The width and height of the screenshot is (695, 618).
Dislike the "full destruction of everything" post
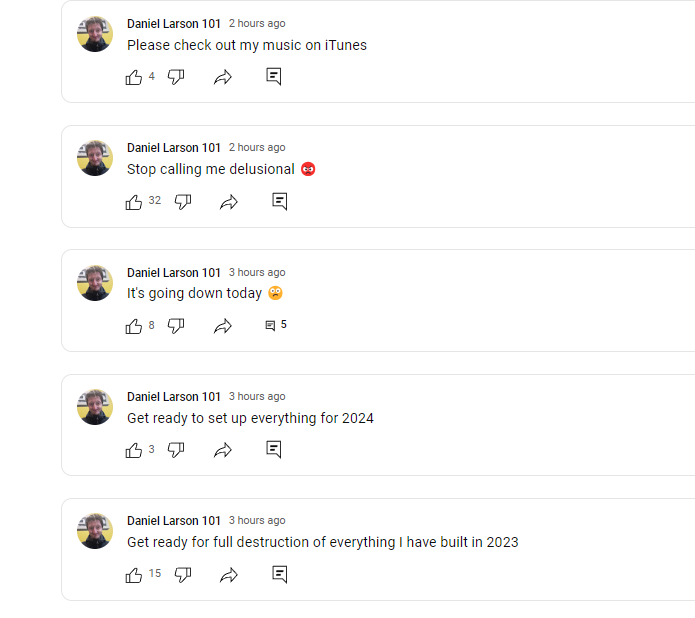click(183, 575)
